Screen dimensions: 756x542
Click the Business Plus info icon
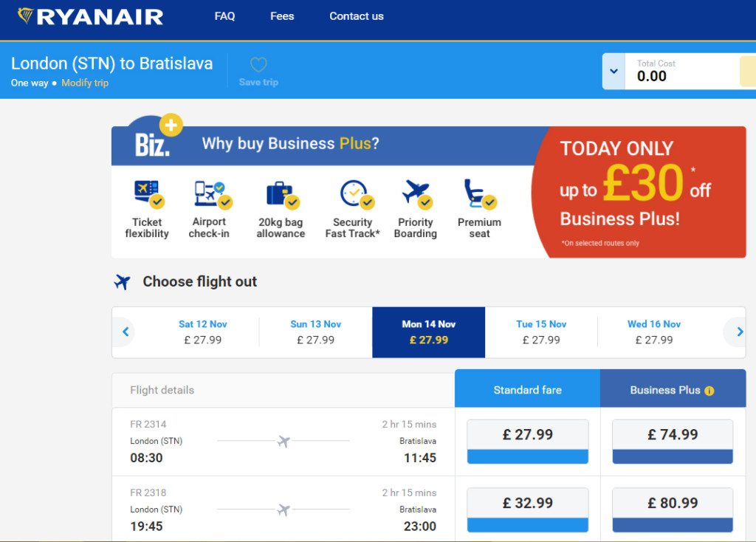pos(709,391)
